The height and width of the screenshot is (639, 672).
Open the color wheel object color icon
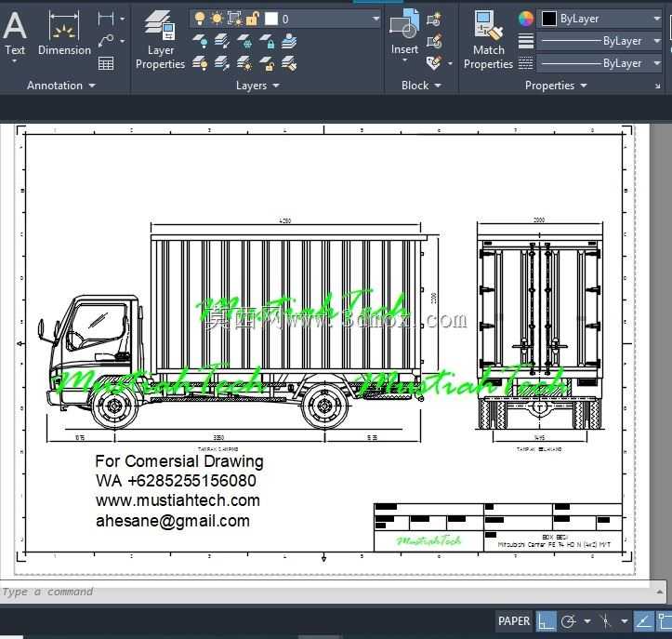click(526, 19)
